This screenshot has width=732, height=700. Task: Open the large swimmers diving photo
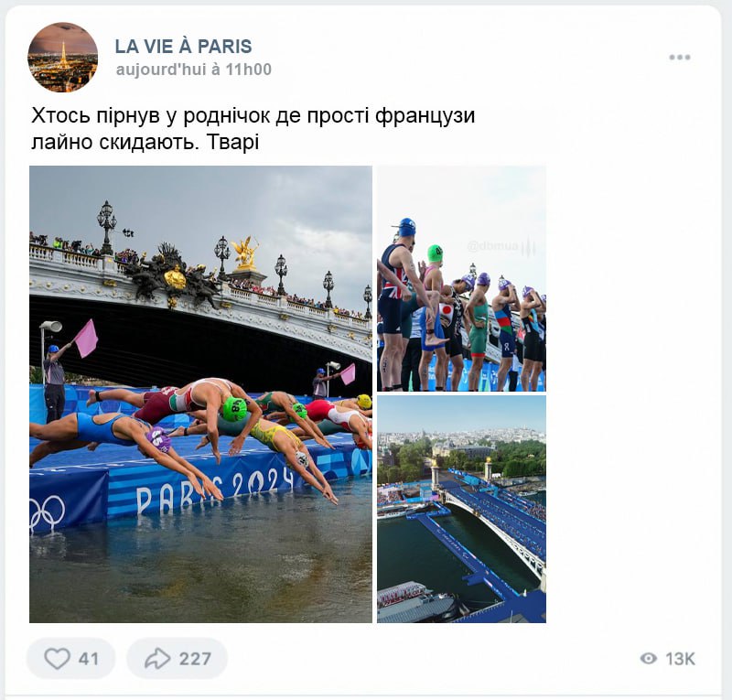click(x=200, y=394)
